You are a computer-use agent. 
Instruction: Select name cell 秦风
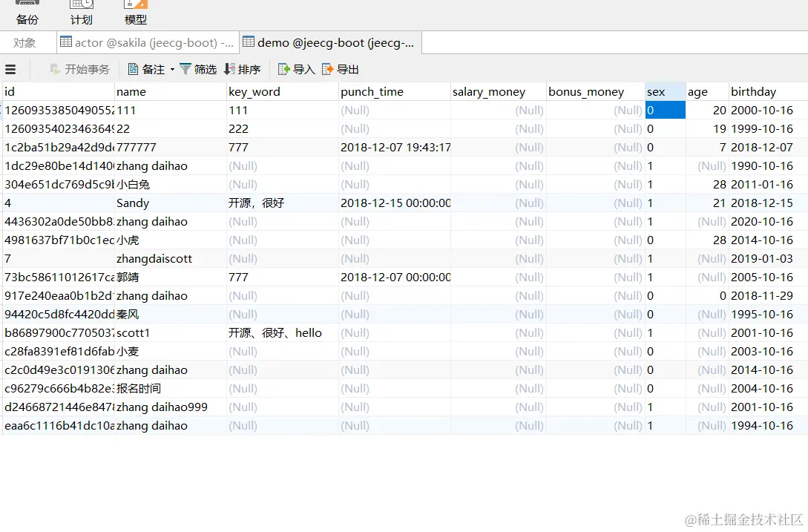171,315
